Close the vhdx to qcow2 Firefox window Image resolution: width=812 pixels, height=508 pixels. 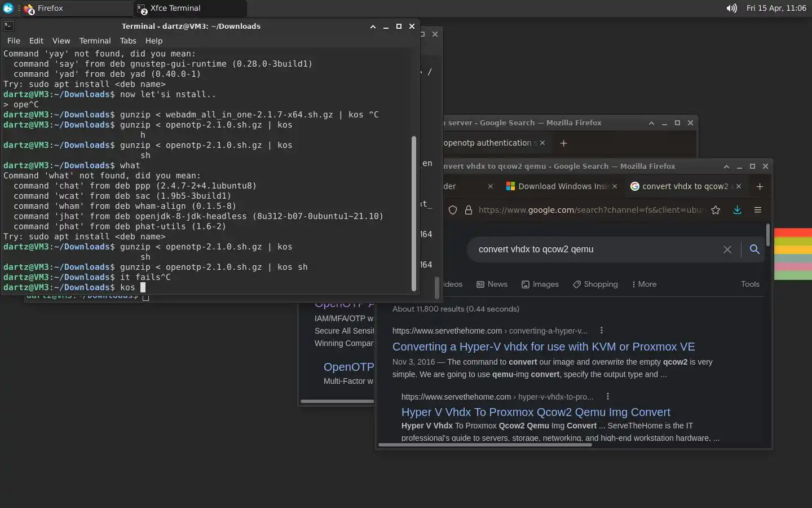coord(765,167)
